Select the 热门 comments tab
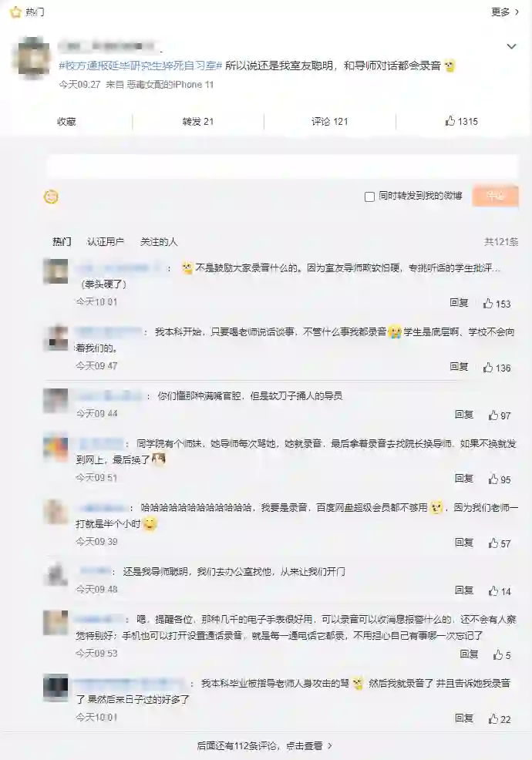 [x=62, y=241]
